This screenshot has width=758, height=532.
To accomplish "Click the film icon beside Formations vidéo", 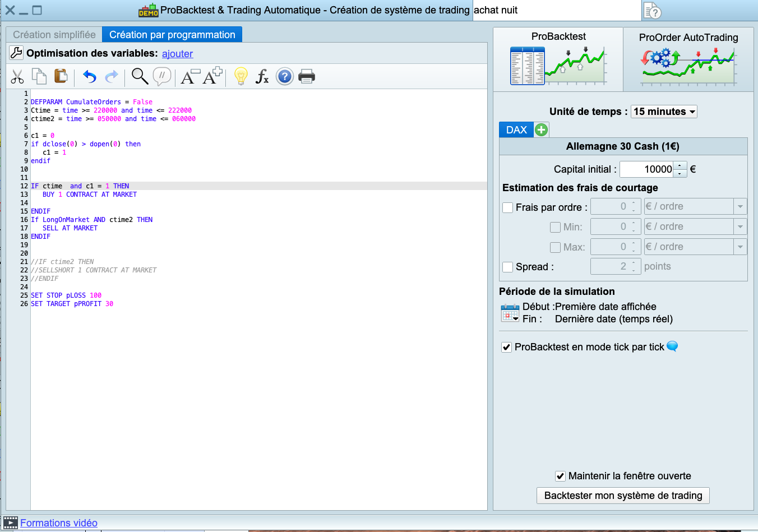I will [11, 523].
